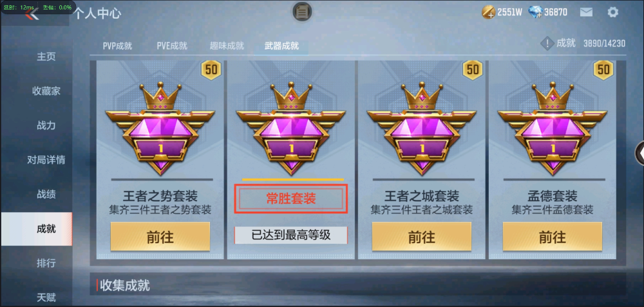The height and width of the screenshot is (307, 644).
Task: Click the 孟德套装 crown medal
Action: tap(552, 128)
